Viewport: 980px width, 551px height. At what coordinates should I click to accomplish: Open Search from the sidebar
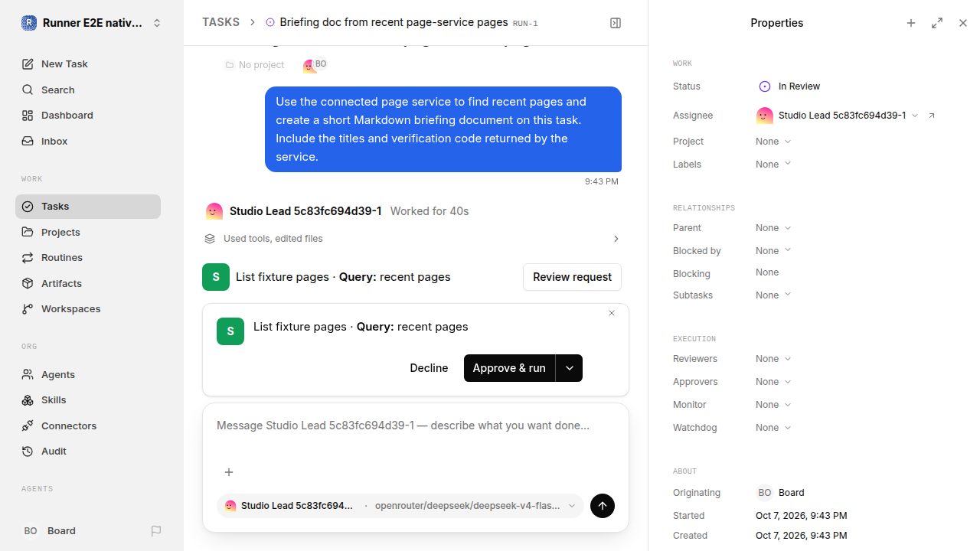pos(88,90)
